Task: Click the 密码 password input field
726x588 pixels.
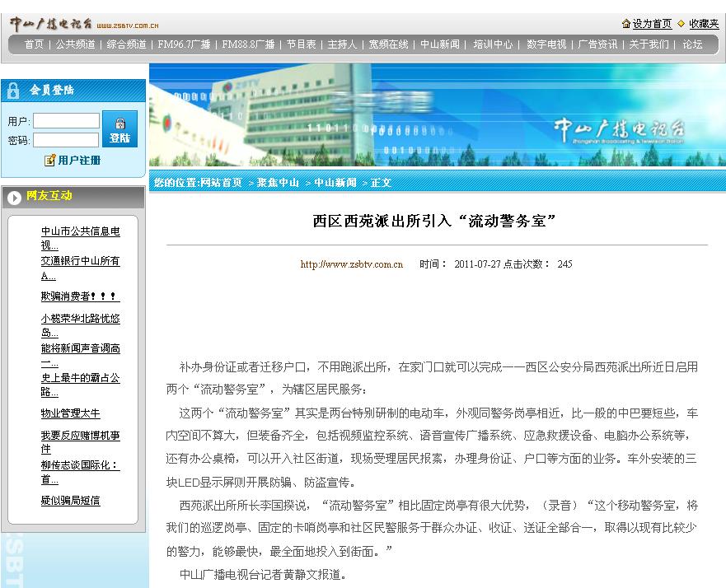Action: (x=66, y=140)
